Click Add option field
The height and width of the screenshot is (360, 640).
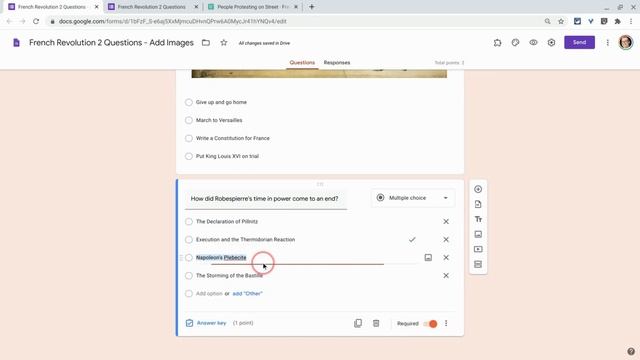coord(209,293)
